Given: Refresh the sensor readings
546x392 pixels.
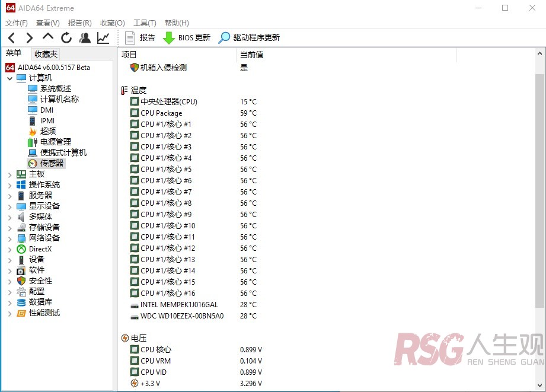Looking at the screenshot, I should (x=66, y=37).
